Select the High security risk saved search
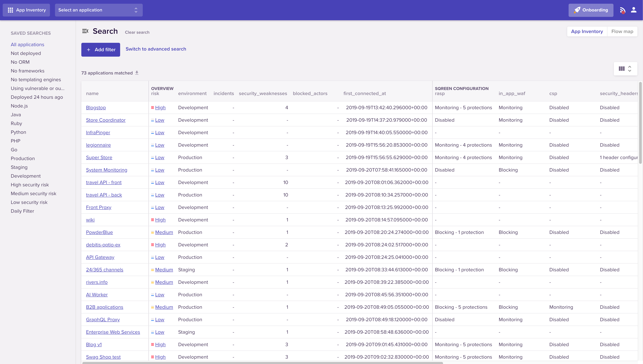Viewport: 643px width, 364px height. 30,185
